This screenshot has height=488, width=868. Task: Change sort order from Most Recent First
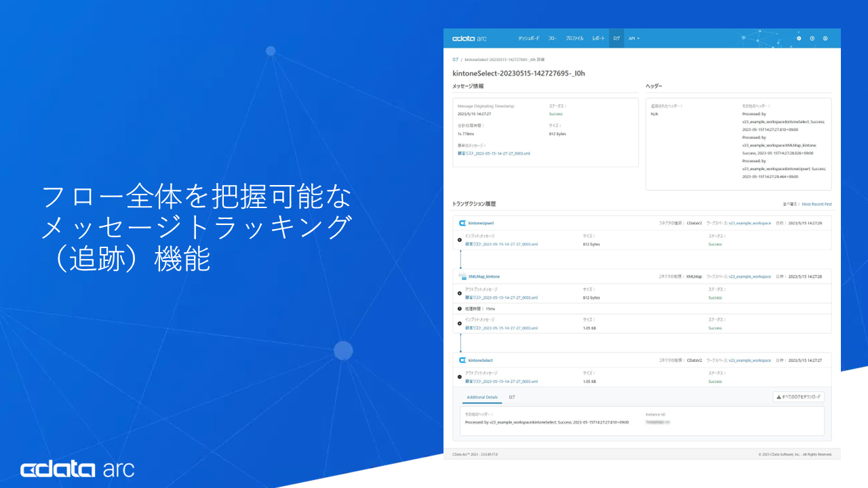pyautogui.click(x=816, y=204)
